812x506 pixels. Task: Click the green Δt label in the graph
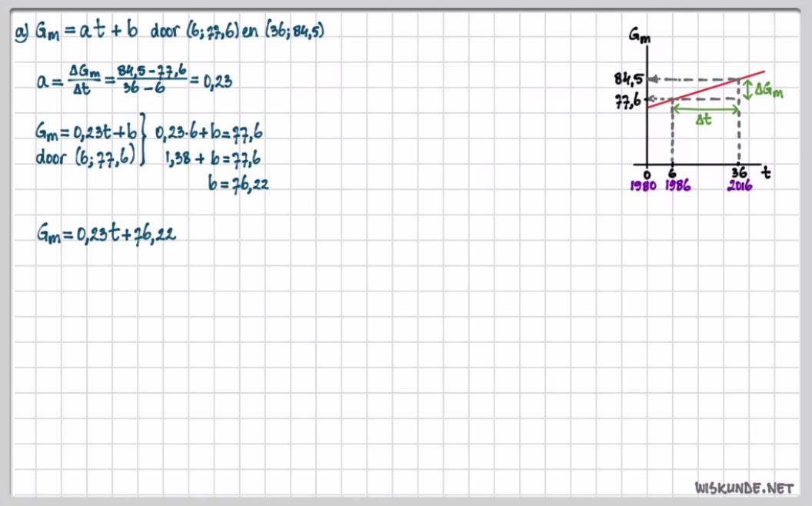pos(704,121)
